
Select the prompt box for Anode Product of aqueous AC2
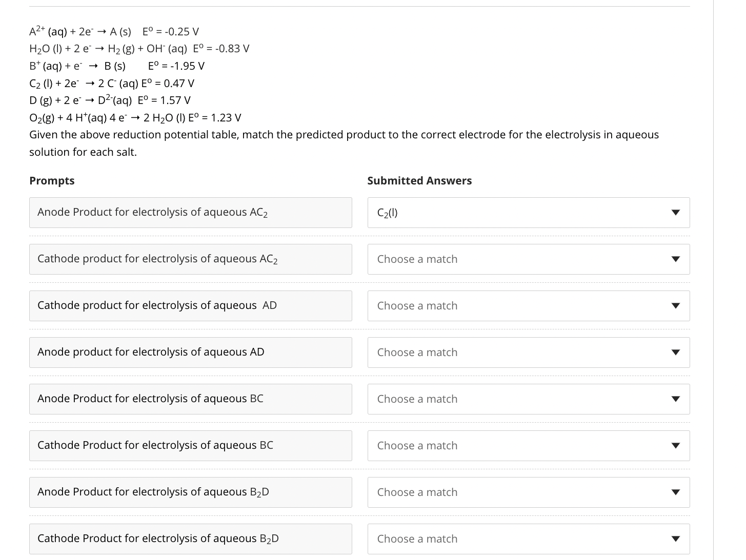click(190, 212)
